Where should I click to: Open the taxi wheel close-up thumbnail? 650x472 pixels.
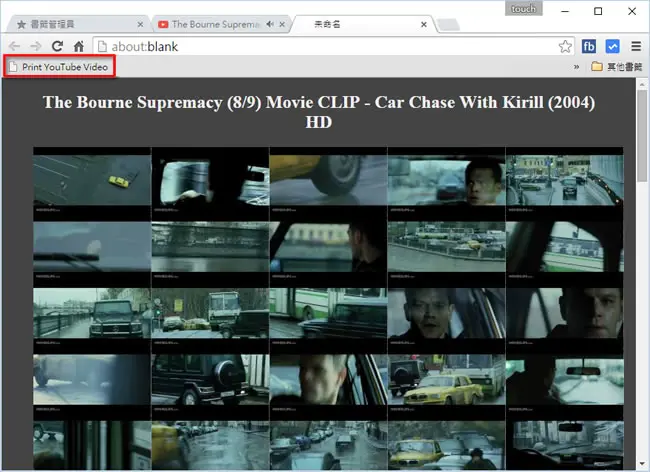[x=328, y=180]
